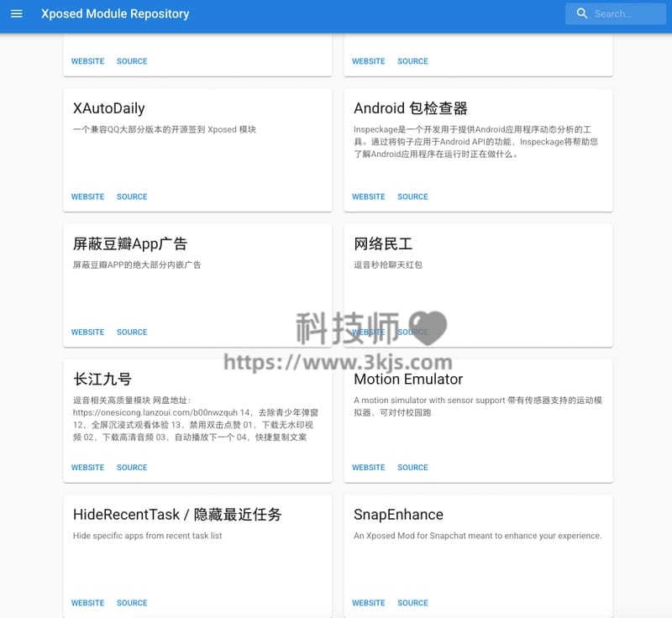Open SOURCE link of 屏蔽豆瓣App广告 card
Screen dimensions: 672x618
point(132,332)
